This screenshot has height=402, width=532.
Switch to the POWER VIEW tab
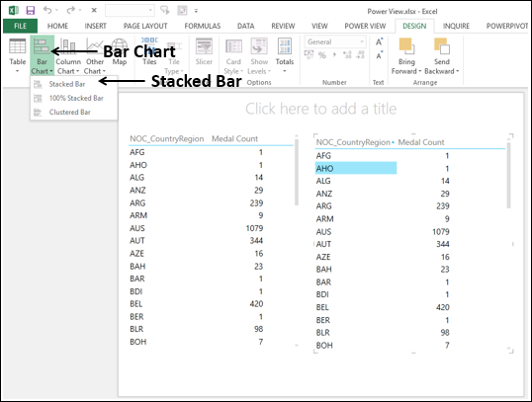tap(365, 26)
